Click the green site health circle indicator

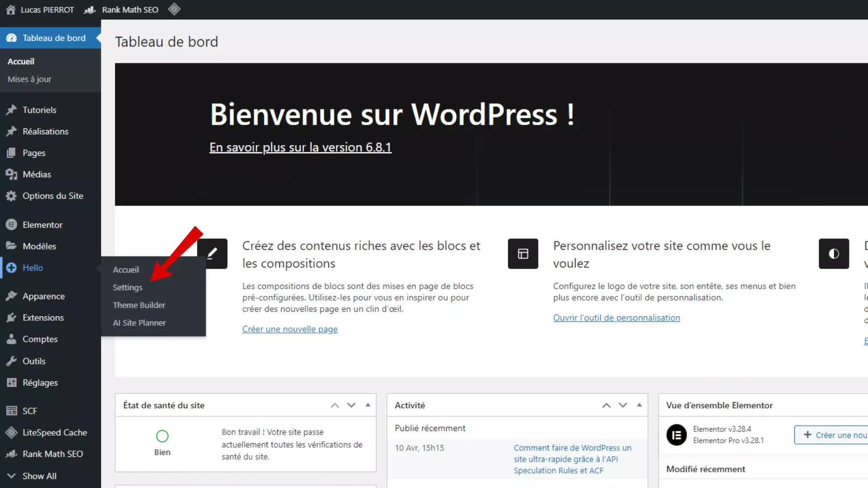tap(162, 436)
